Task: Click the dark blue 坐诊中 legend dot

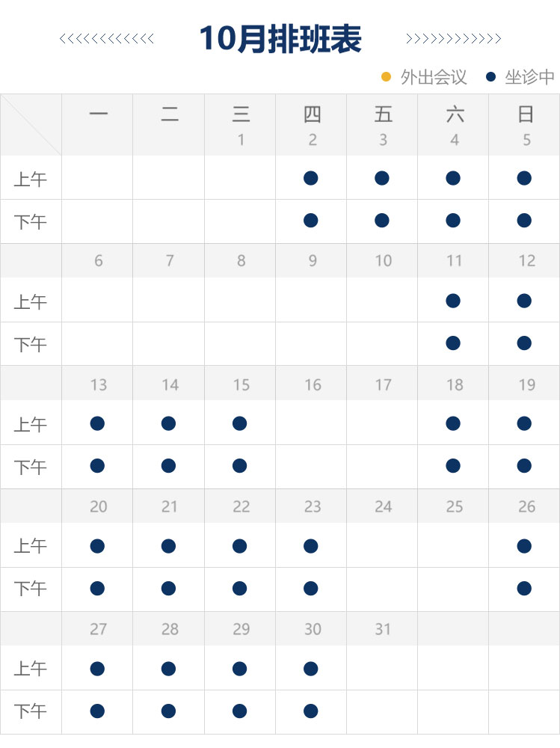Action: tap(491, 77)
